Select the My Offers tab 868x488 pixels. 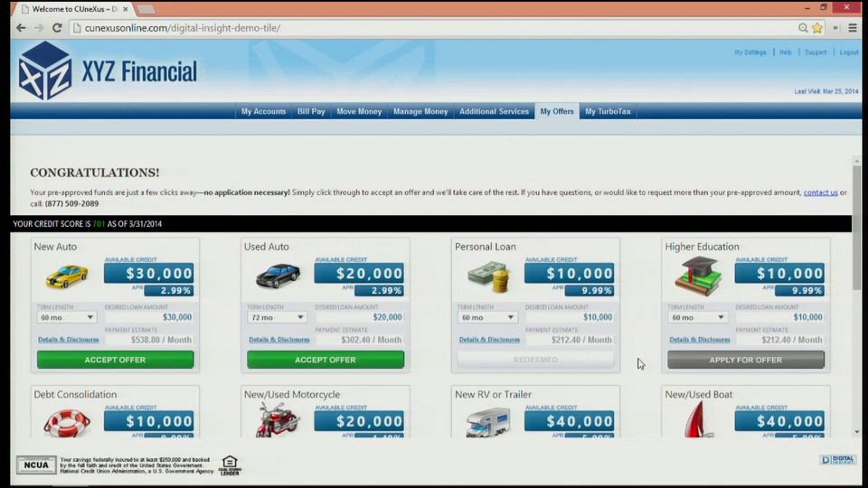(557, 111)
